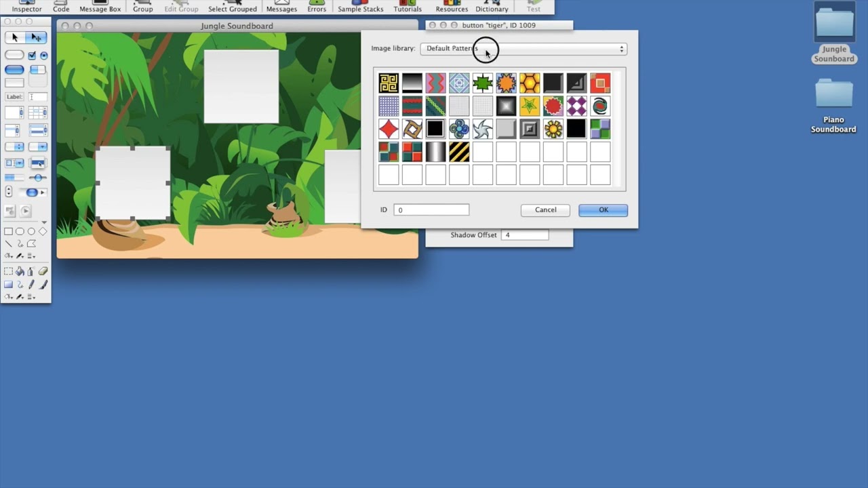Select the orange sunburst pattern swatch
Viewport: 868px width, 488px height.
point(506,83)
